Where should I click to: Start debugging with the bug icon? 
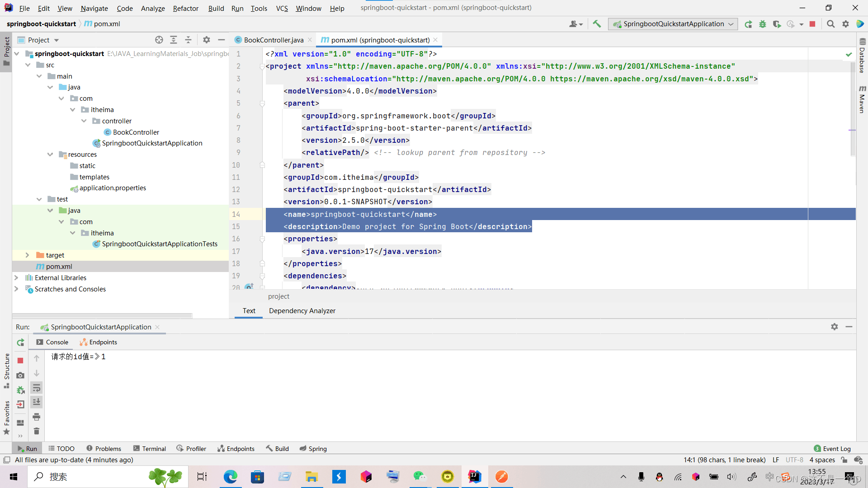pyautogui.click(x=763, y=24)
